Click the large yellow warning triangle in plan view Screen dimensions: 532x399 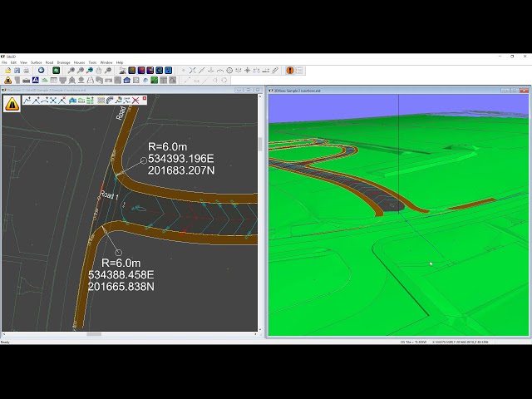(x=12, y=104)
